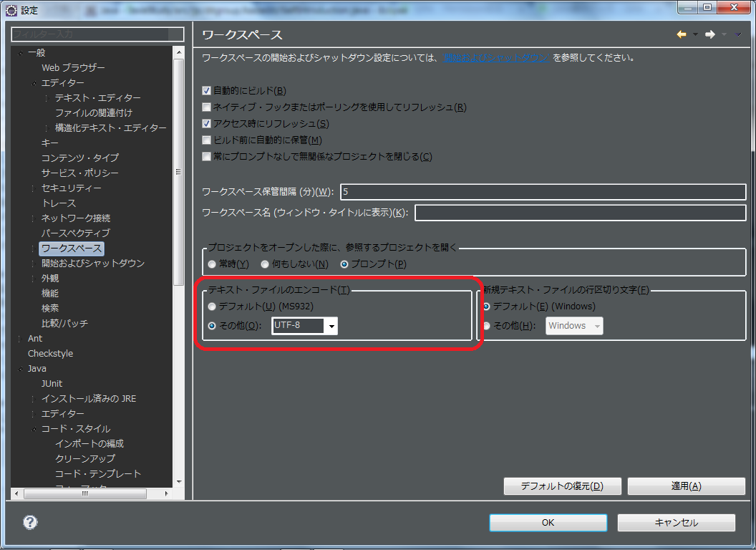The height and width of the screenshot is (550, 756).
Task: Open the forward history dropdown arrow
Action: 724,34
